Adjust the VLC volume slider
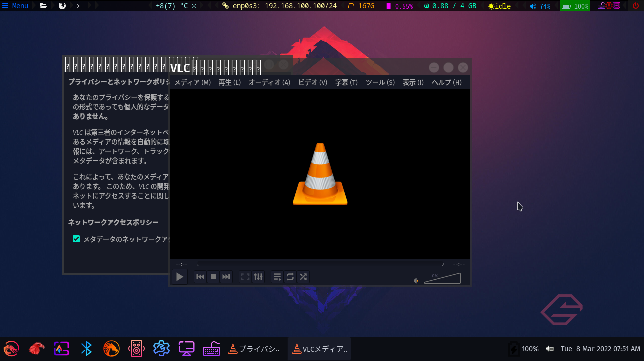644x361 pixels. tap(442, 278)
